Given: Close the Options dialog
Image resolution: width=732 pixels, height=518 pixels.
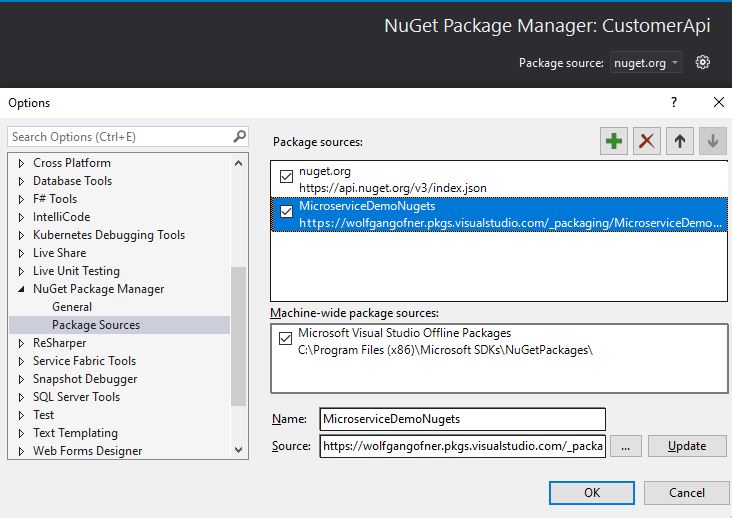Looking at the screenshot, I should click(719, 102).
